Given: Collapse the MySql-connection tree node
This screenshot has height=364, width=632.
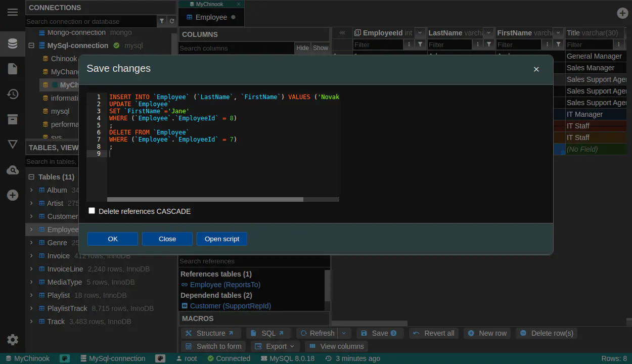Looking at the screenshot, I should pyautogui.click(x=31, y=45).
